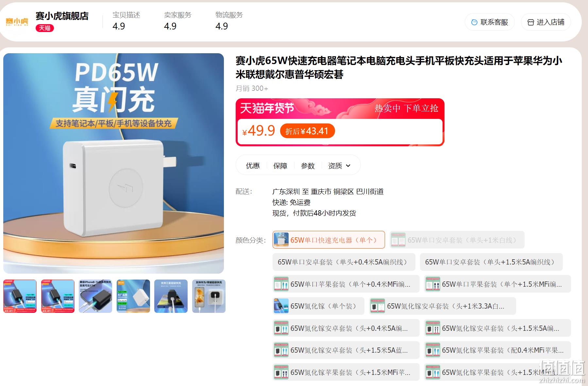This screenshot has height=386, width=588.
Task: Click the 卖家服务 4.9 rating
Action: [x=177, y=21]
